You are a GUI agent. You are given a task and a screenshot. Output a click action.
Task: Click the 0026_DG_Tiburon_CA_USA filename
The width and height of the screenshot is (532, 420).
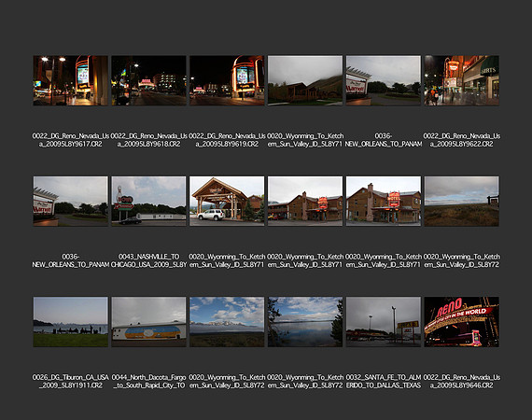(71, 382)
